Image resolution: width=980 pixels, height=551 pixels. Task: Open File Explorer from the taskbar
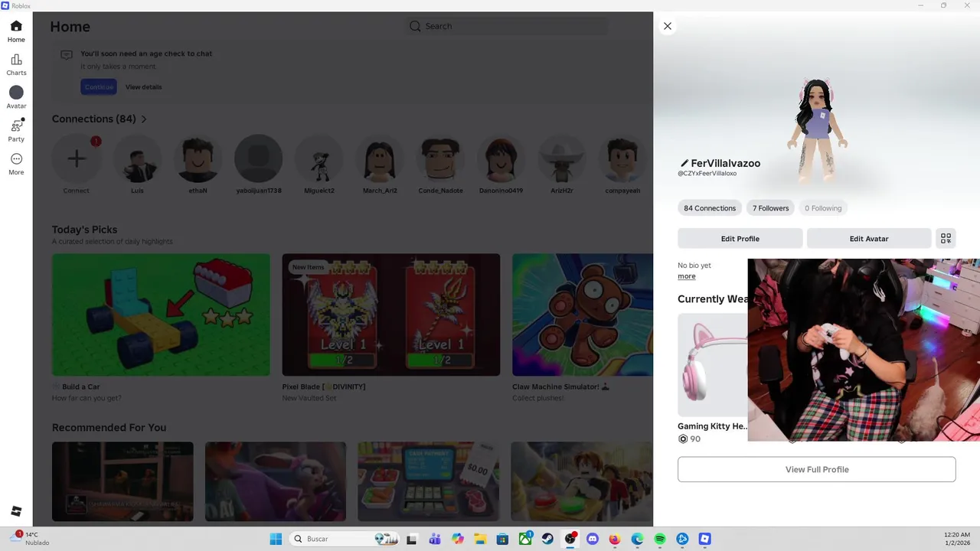pyautogui.click(x=480, y=539)
